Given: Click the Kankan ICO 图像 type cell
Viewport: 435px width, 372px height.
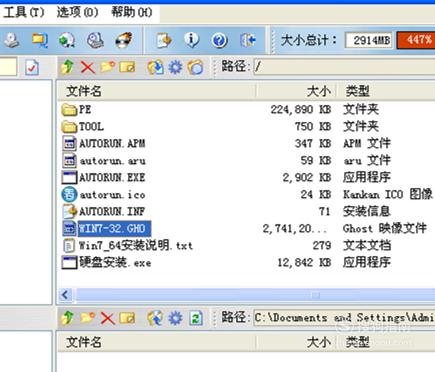Looking at the screenshot, I should point(388,195).
